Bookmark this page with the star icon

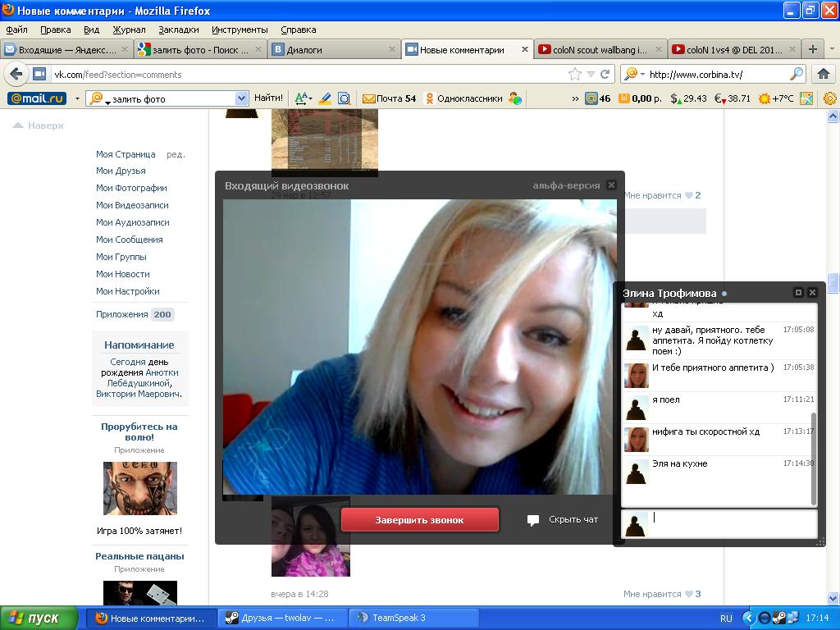575,74
